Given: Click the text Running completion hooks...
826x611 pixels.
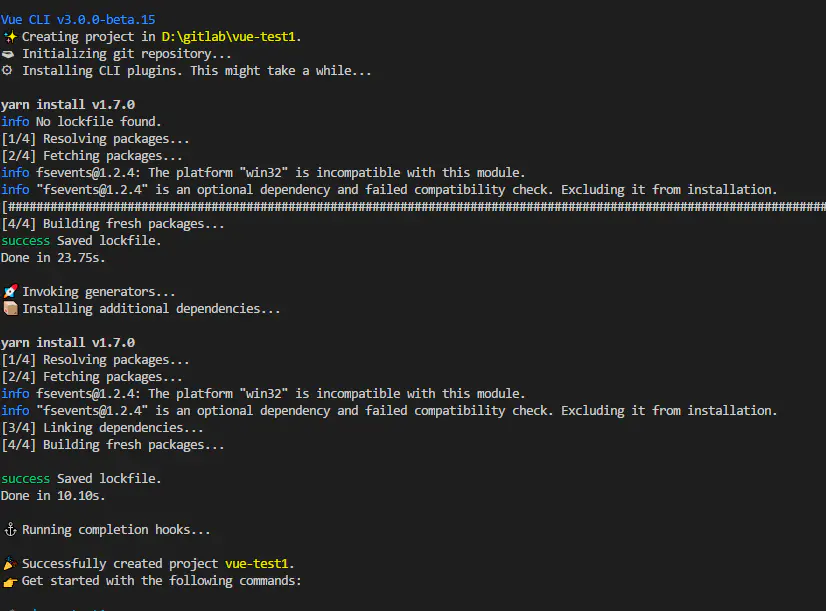Looking at the screenshot, I should 116,530.
